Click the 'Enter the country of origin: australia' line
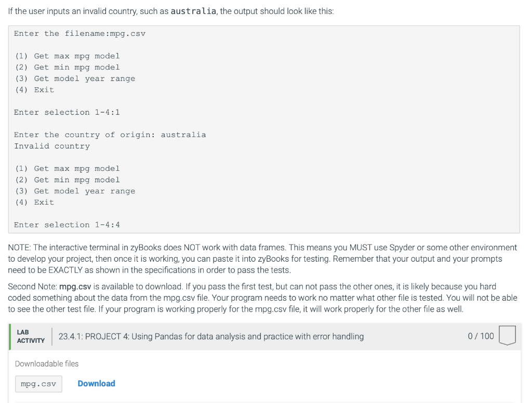This screenshot has width=532, height=403. tap(110, 135)
